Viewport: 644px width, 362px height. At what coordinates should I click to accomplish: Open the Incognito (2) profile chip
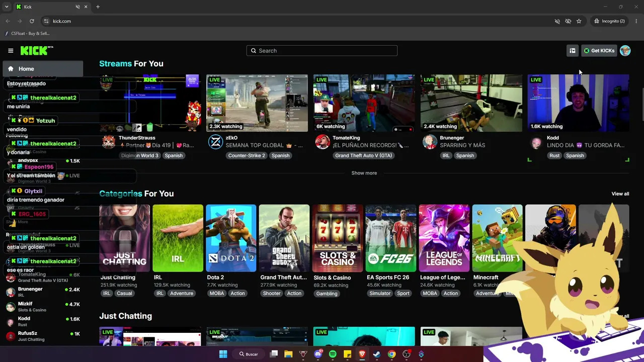pyautogui.click(x=609, y=21)
